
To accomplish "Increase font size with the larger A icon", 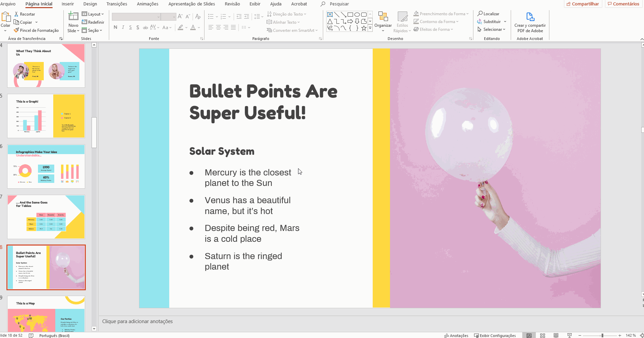I will (180, 16).
